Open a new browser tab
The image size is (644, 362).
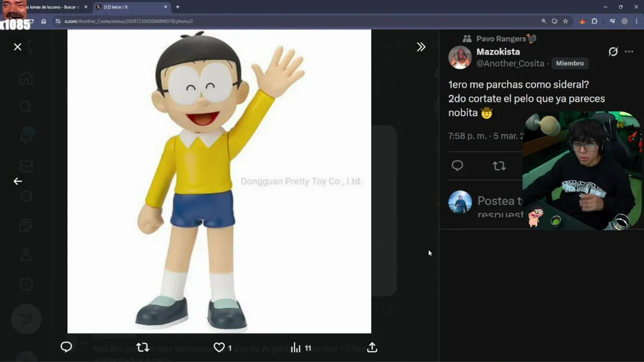(178, 7)
